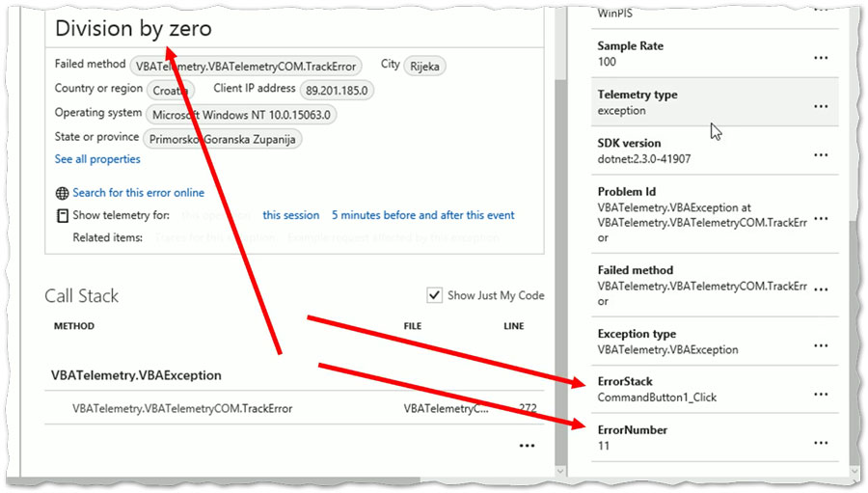Click the METHOD column header
Image resolution: width=868 pixels, height=493 pixels.
coord(74,326)
